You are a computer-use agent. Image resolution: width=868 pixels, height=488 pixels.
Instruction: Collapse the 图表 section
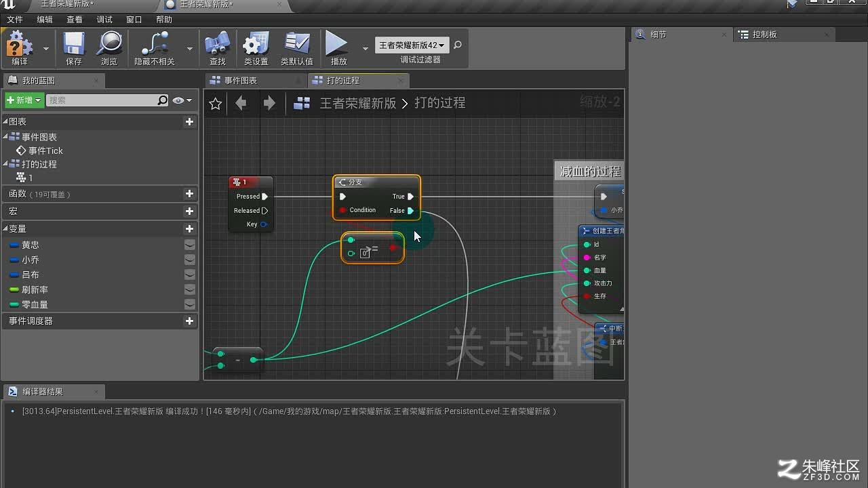coord(5,121)
